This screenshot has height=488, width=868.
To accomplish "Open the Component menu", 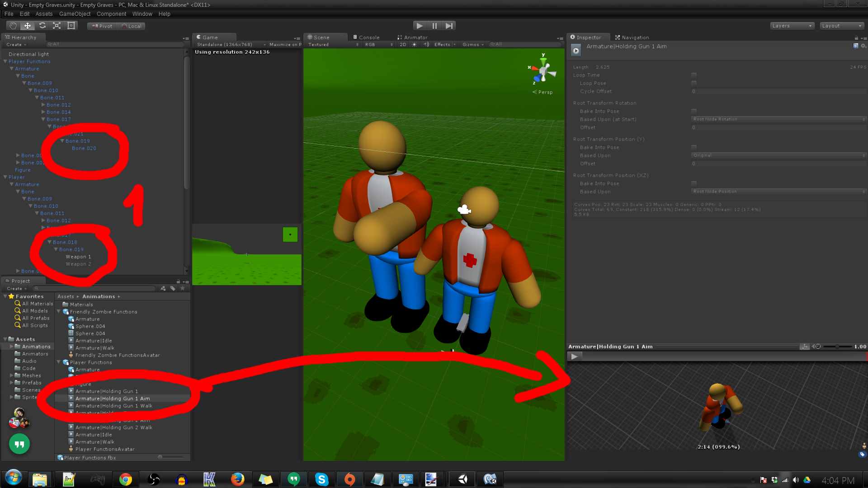I will click(x=111, y=14).
